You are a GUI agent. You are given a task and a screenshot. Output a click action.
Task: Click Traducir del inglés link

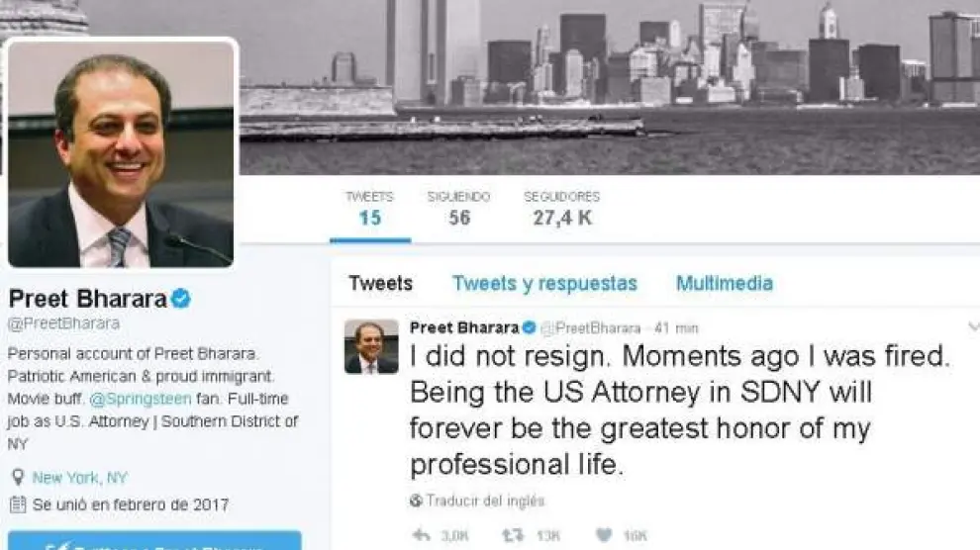click(485, 501)
